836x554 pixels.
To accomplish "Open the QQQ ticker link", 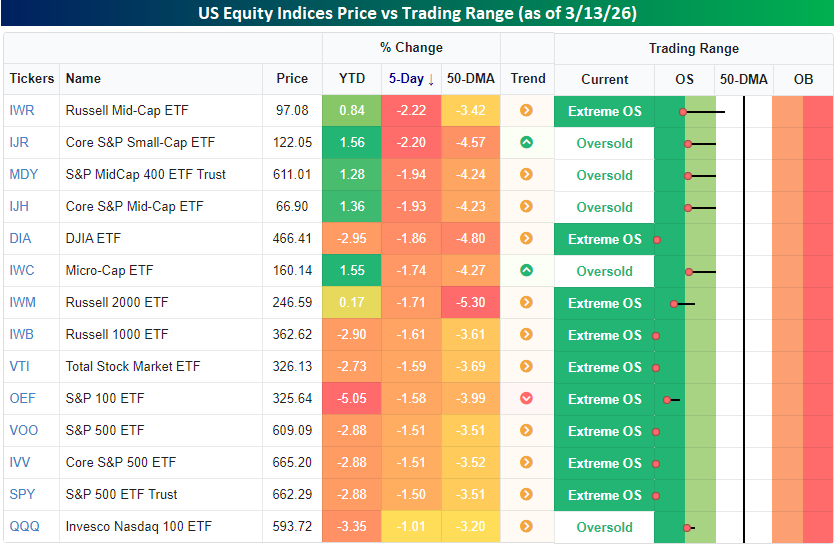I will point(23,527).
